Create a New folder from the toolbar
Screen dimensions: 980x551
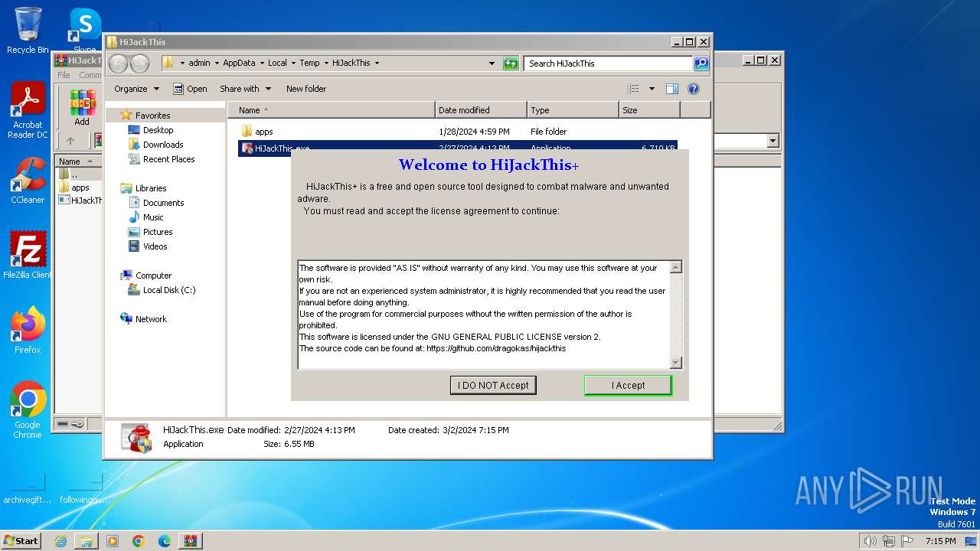coord(306,89)
